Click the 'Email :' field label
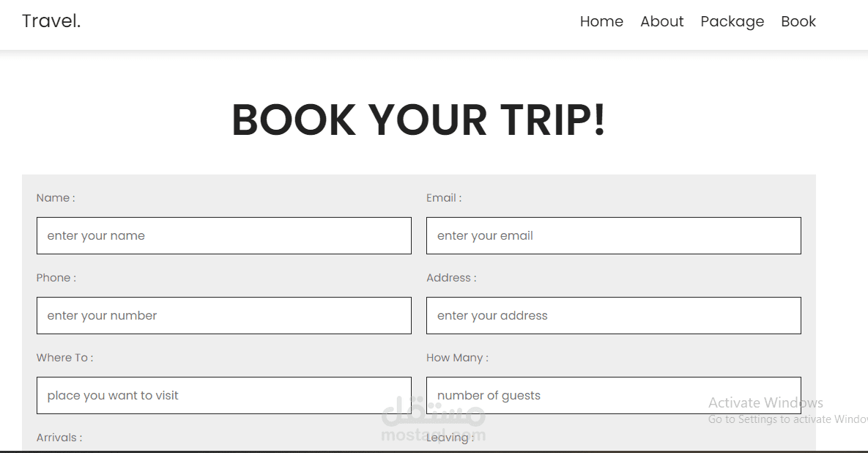The image size is (868, 453). pyautogui.click(x=444, y=198)
